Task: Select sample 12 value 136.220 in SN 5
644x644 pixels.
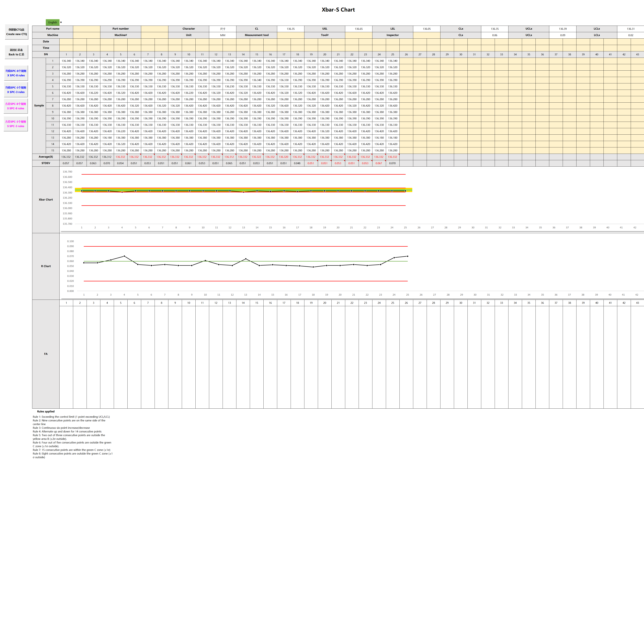Action: click(x=121, y=131)
